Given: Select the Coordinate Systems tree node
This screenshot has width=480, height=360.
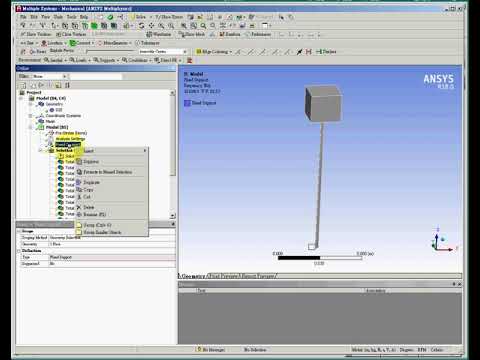Looking at the screenshot, I should [63, 116].
